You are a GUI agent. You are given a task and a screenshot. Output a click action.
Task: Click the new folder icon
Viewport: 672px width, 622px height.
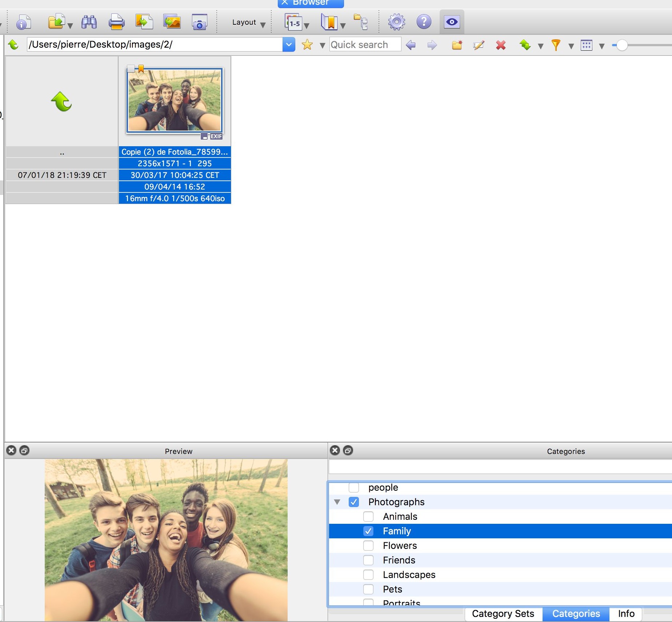(x=457, y=45)
